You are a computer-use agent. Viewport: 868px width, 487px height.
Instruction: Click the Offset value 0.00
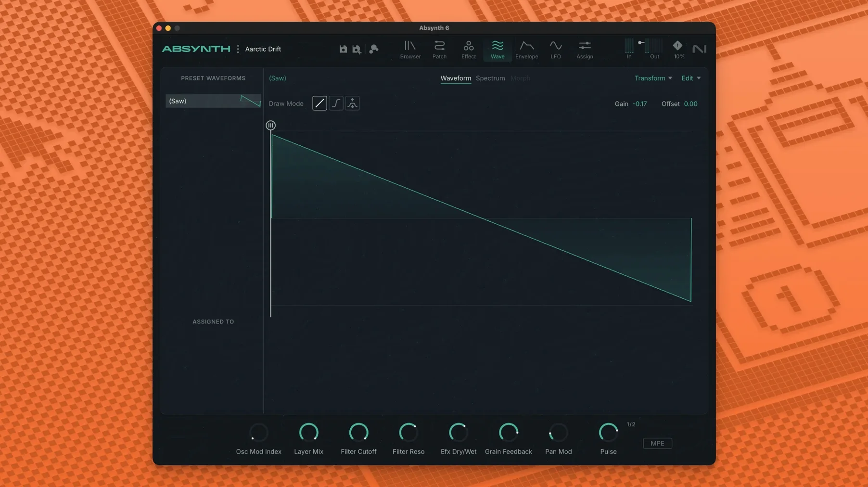tap(690, 103)
